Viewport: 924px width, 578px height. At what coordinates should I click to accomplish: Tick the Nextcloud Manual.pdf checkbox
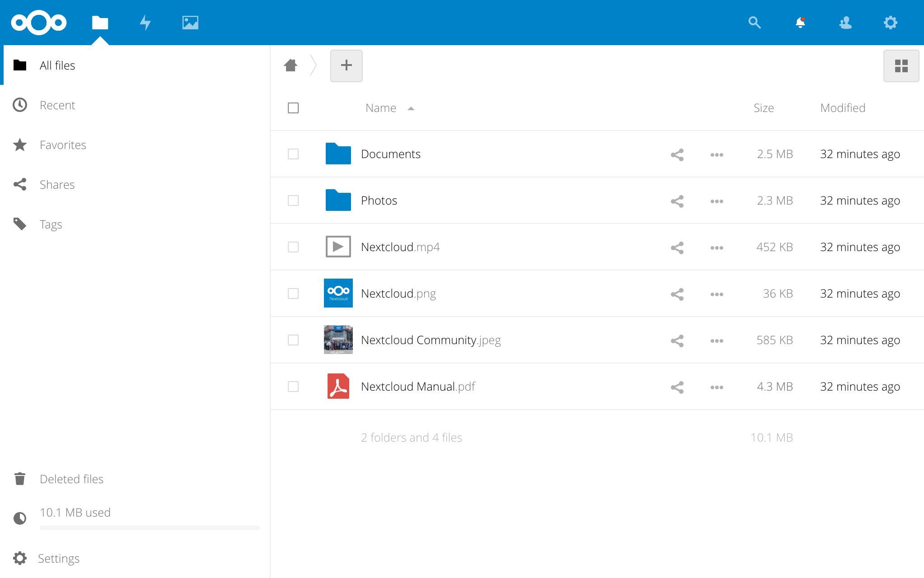pyautogui.click(x=293, y=387)
